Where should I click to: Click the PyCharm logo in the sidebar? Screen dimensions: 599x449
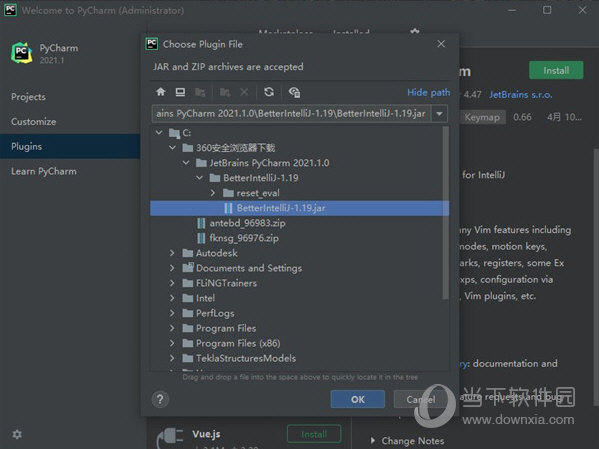(x=22, y=53)
